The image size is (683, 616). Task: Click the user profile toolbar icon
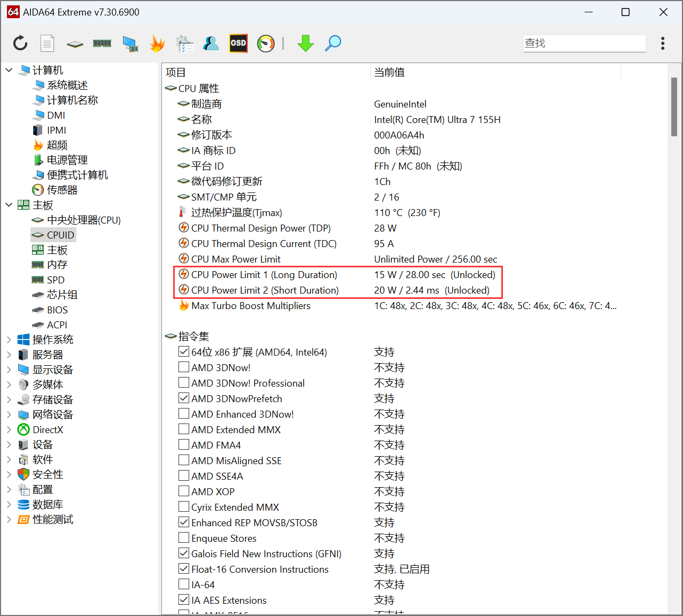pyautogui.click(x=211, y=43)
